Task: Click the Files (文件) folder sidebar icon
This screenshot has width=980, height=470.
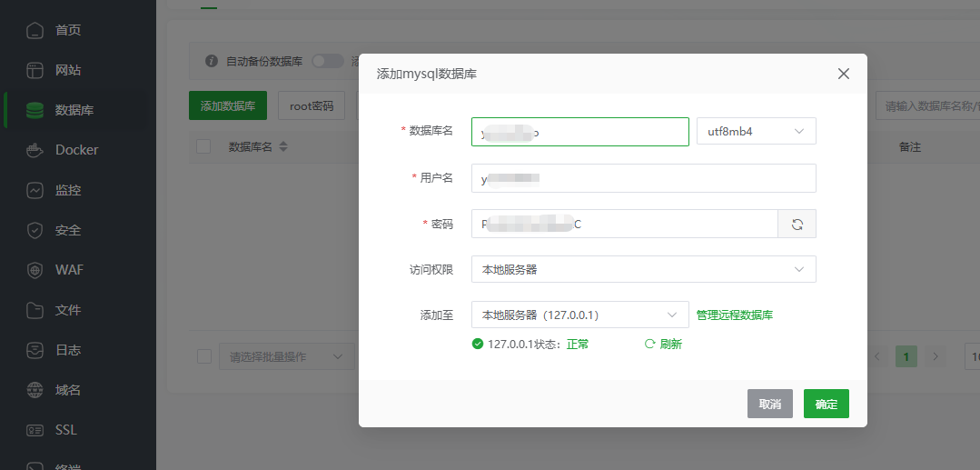Action: pos(35,310)
